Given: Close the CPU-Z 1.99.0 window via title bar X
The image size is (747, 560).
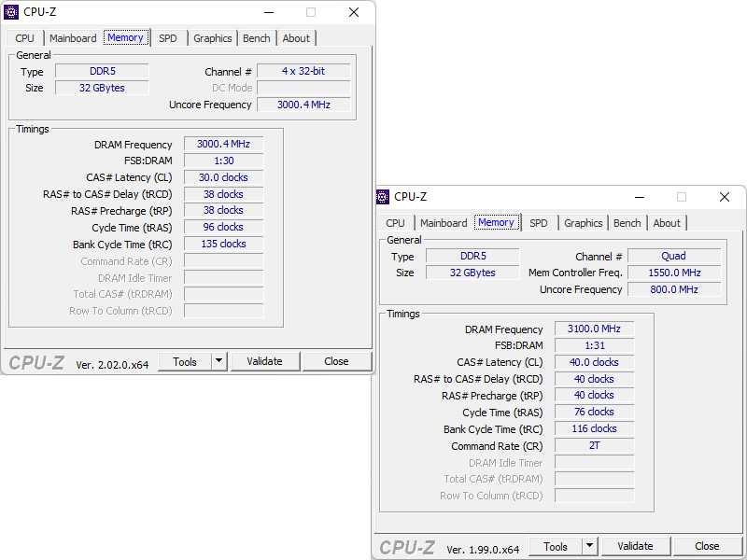Looking at the screenshot, I should coord(725,197).
